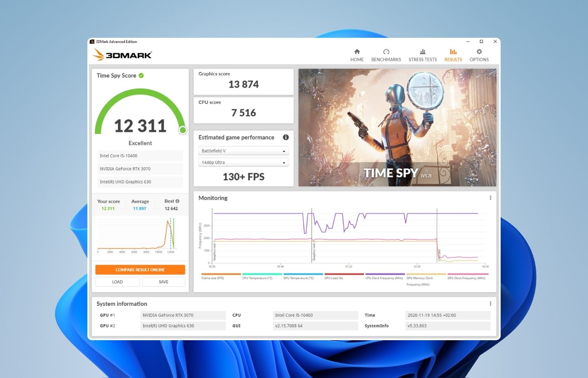The width and height of the screenshot is (588, 378).
Task: Click the Time Spy preview image
Action: pos(397,127)
